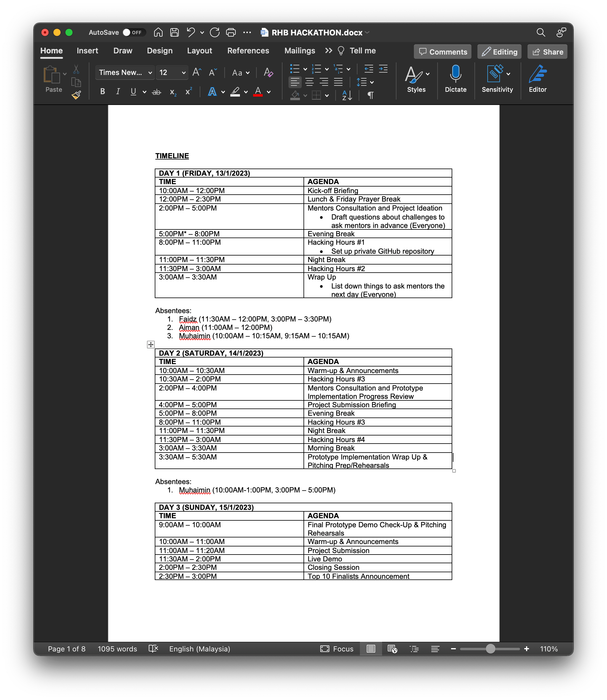Click the Clear Formatting icon
Image resolution: width=607 pixels, height=700 pixels.
[x=268, y=73]
